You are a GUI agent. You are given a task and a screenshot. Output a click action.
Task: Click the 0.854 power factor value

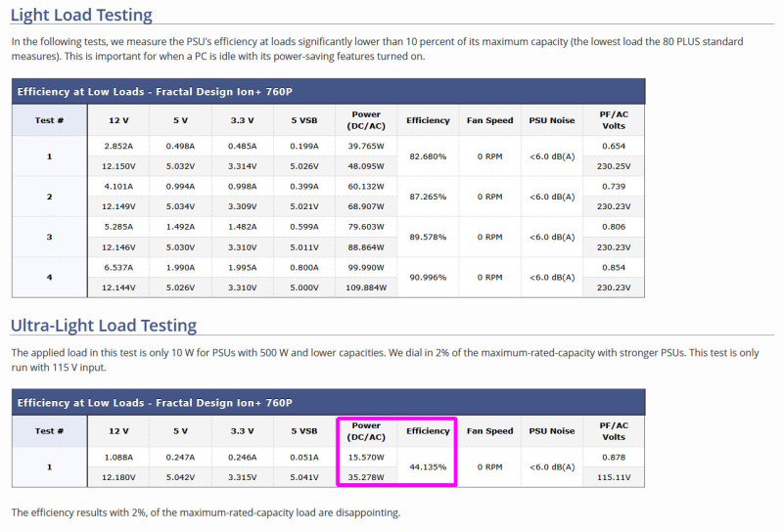coord(614,268)
